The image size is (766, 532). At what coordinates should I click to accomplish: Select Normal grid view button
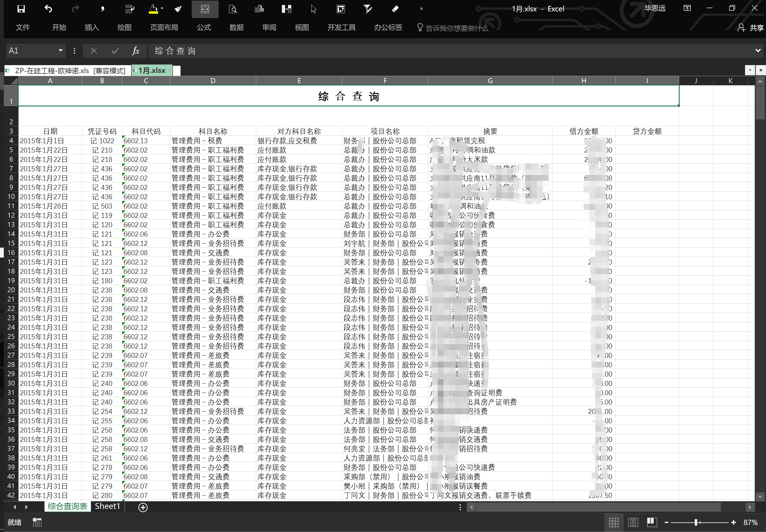tap(614, 522)
